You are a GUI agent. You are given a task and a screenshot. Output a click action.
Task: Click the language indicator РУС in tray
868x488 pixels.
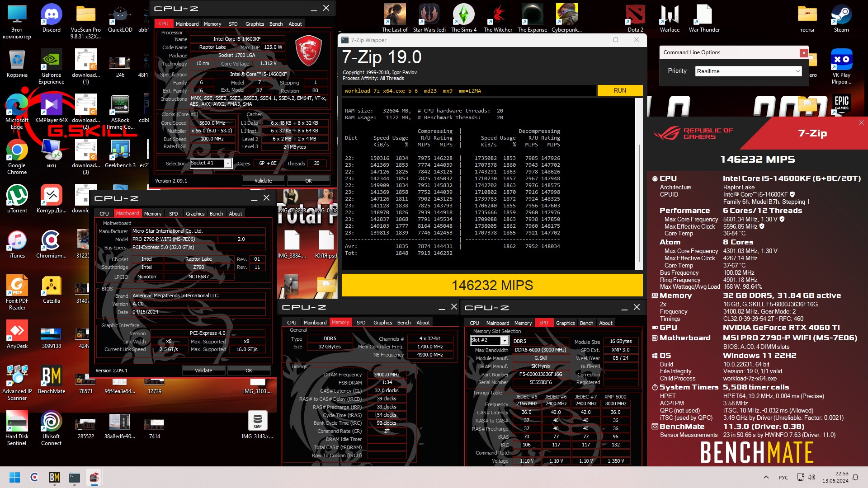click(x=783, y=477)
